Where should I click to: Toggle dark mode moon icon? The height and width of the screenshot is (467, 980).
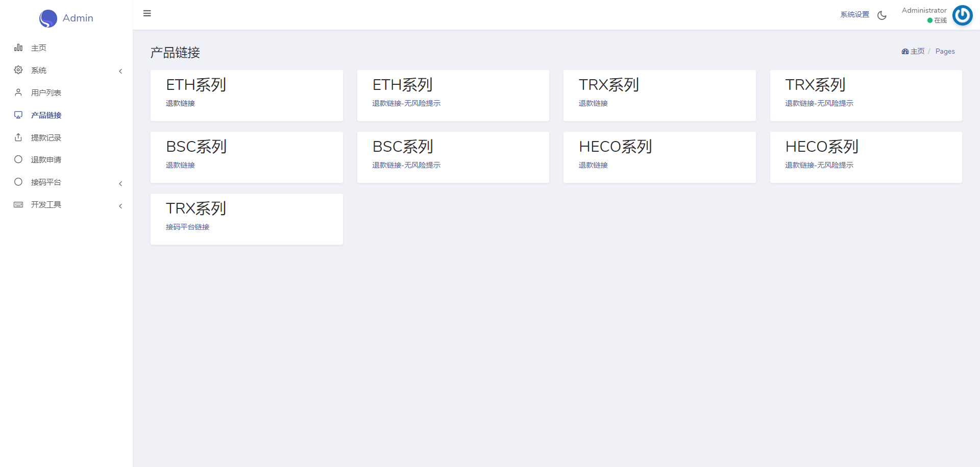point(882,15)
